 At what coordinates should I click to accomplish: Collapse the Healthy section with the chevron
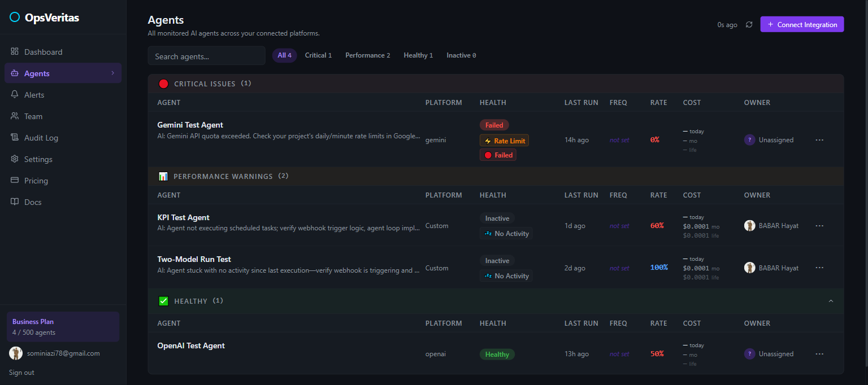coord(831,301)
